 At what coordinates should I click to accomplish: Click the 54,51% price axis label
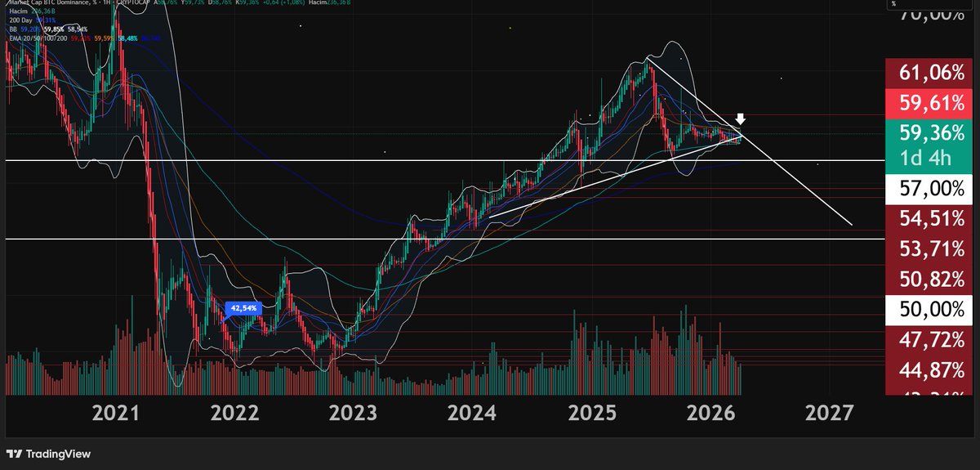[x=929, y=221]
